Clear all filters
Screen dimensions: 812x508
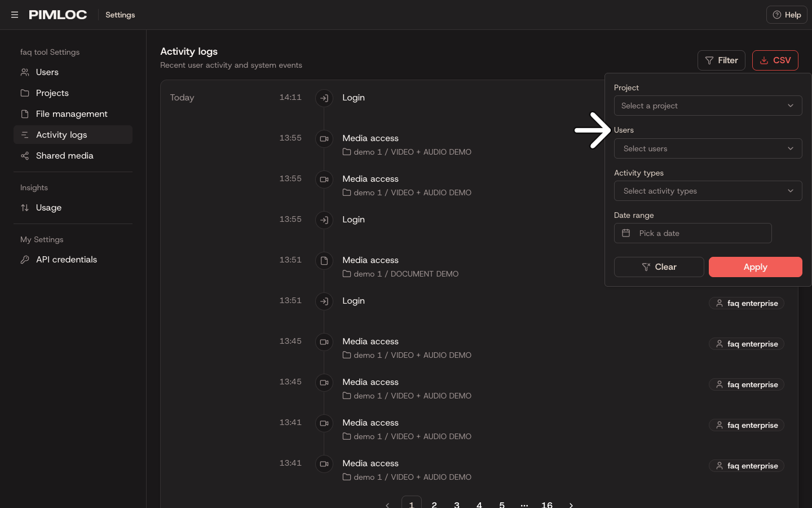[659, 267]
